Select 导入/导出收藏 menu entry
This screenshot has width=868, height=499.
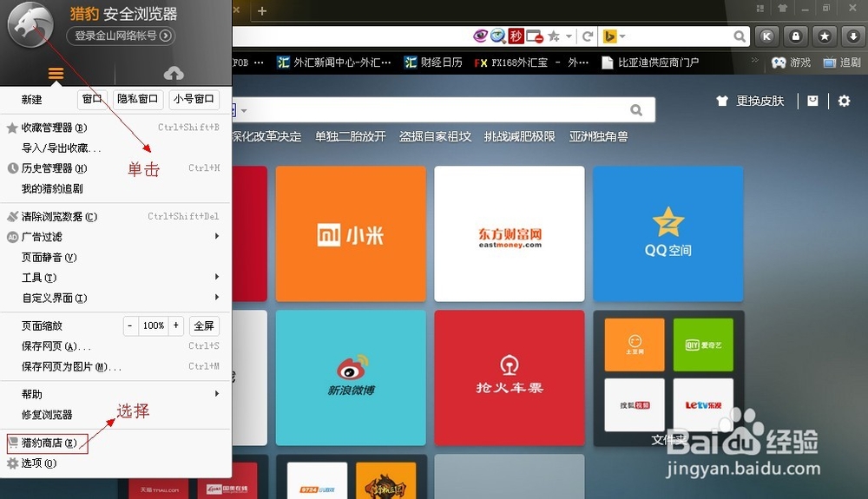(115, 148)
